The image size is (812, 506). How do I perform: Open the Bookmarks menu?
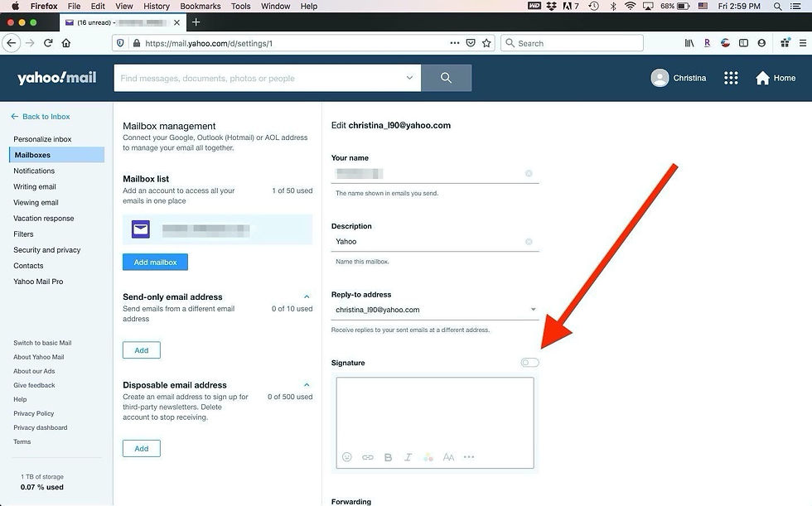pyautogui.click(x=201, y=6)
